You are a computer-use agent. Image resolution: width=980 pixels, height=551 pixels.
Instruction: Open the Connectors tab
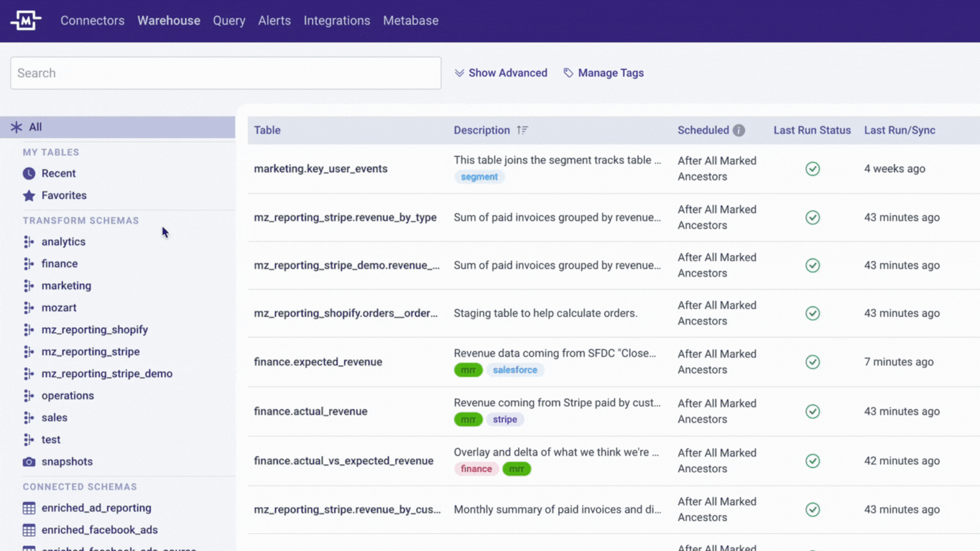tap(93, 20)
